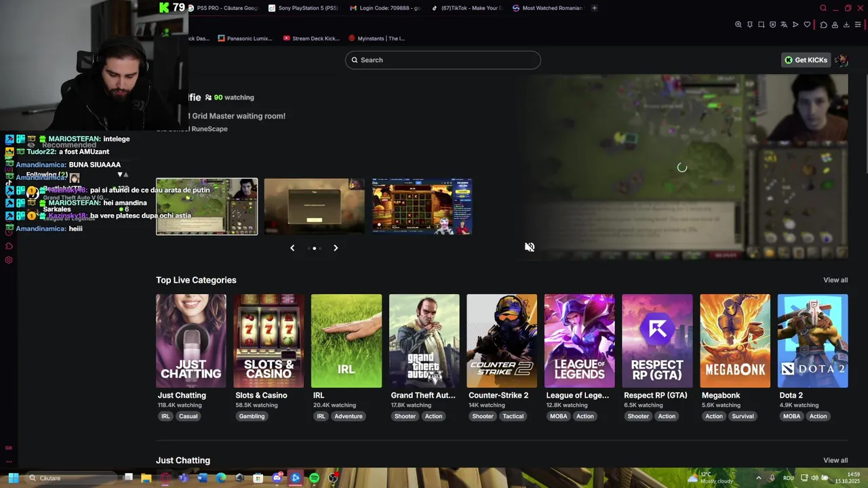Open a new browser tab plus button
This screenshot has width=868, height=488.
pyautogui.click(x=595, y=8)
